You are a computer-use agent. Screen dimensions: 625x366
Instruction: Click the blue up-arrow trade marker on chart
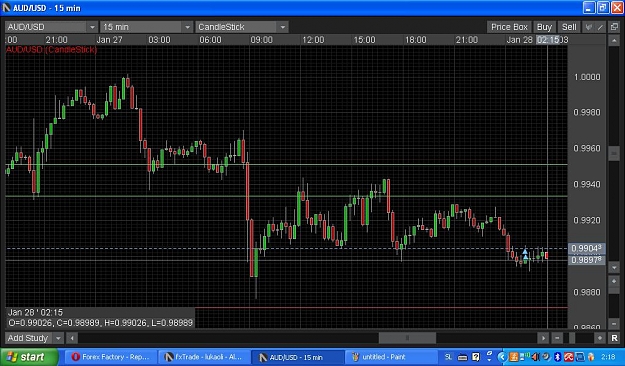(525, 254)
